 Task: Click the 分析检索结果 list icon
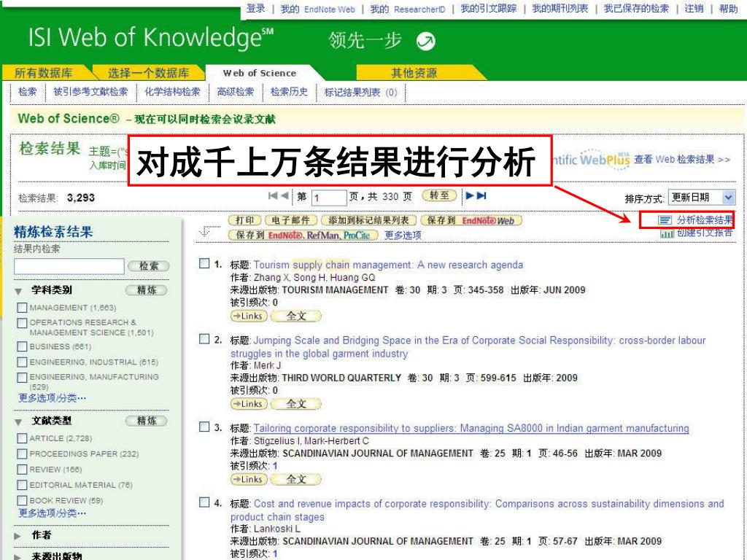[x=665, y=220]
